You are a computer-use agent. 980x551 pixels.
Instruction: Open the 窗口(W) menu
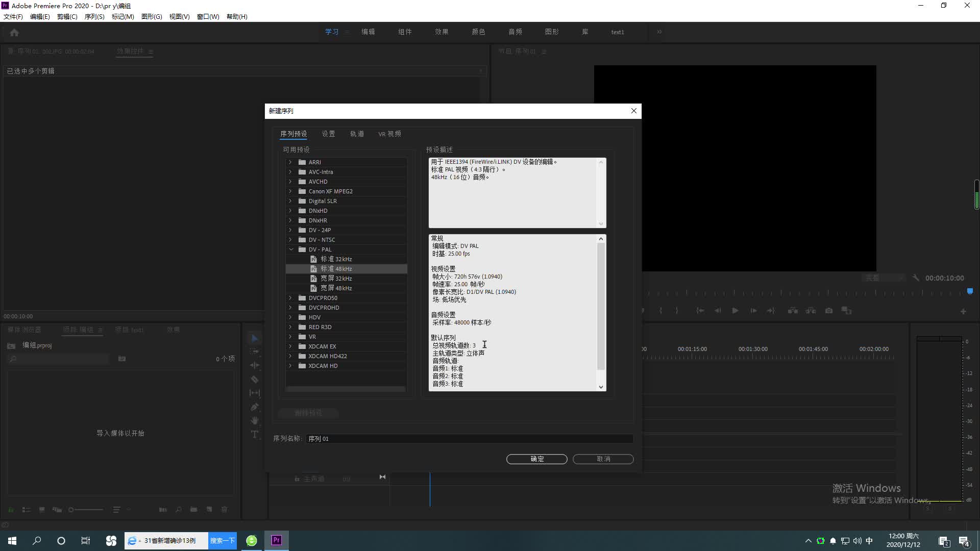coord(208,17)
